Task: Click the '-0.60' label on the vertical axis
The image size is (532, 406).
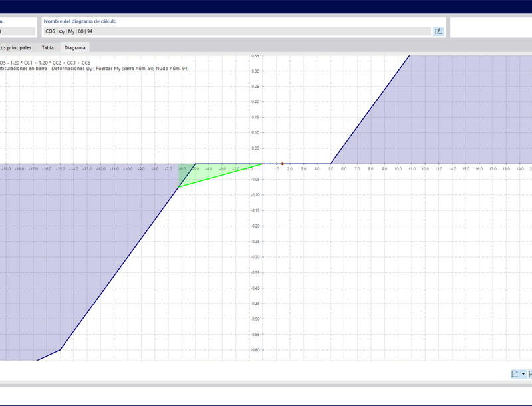Action: [254, 350]
